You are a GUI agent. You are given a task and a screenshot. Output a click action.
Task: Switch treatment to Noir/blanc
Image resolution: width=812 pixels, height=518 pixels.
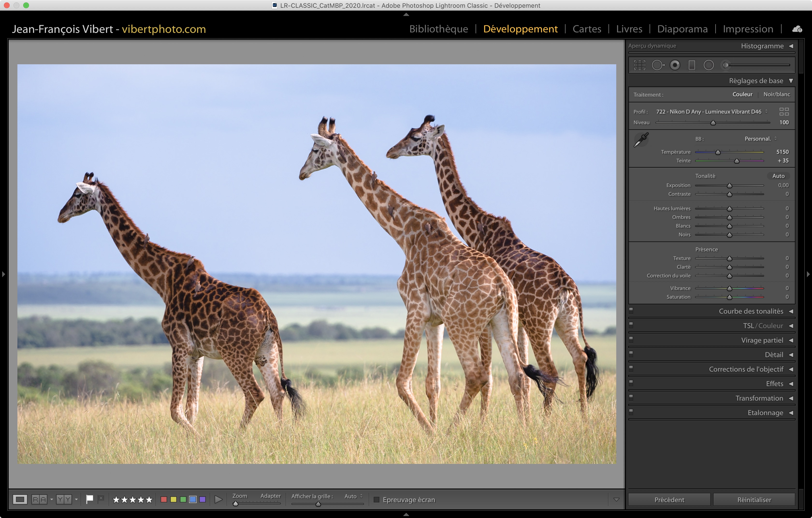pyautogui.click(x=776, y=94)
